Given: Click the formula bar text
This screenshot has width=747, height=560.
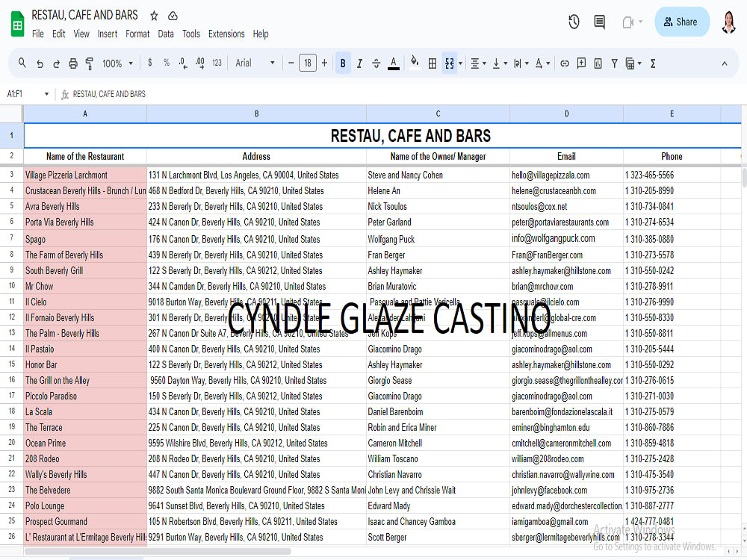Looking at the screenshot, I should click(109, 94).
